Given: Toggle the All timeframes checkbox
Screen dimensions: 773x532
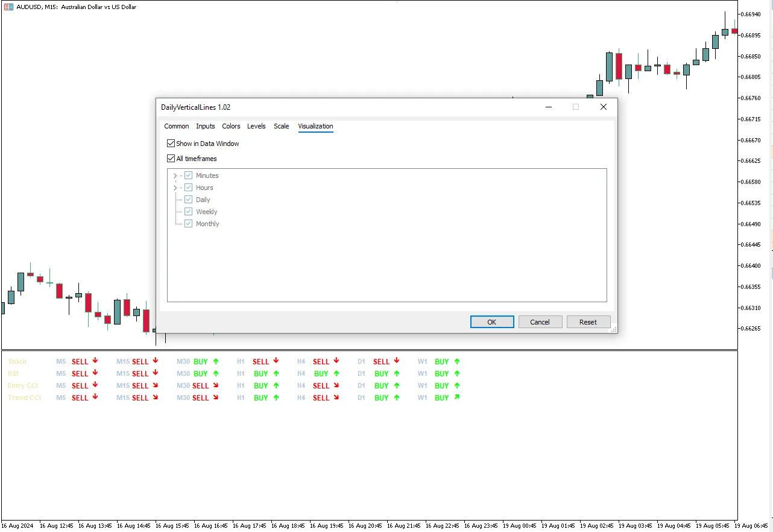Looking at the screenshot, I should [x=171, y=159].
